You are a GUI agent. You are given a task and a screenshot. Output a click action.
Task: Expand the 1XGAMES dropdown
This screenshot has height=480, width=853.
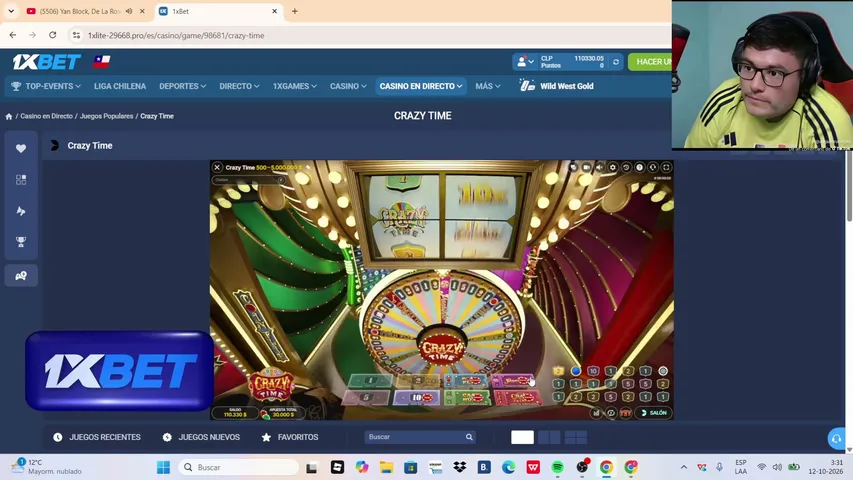tap(294, 86)
